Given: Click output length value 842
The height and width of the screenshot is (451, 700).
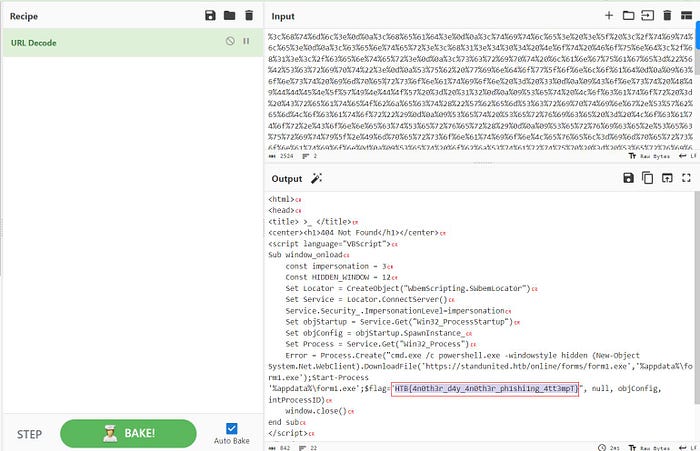Looking at the screenshot, I should click(x=285, y=448).
